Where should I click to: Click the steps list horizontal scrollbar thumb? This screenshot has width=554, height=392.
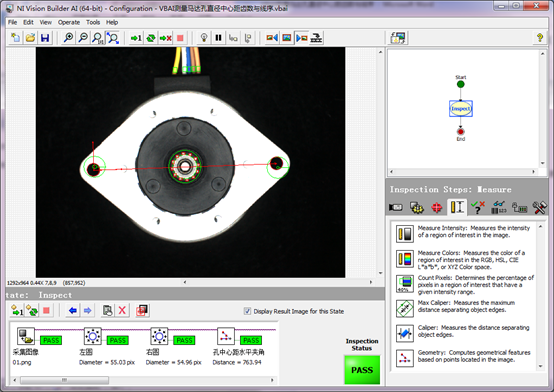click(64, 380)
